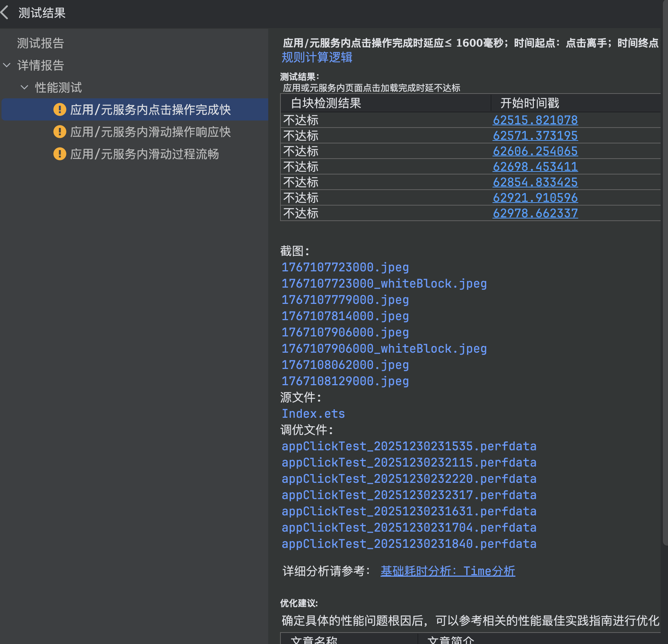Viewport: 668px width, 644px height.
Task: Open the Index.ets source file
Action: [313, 414]
